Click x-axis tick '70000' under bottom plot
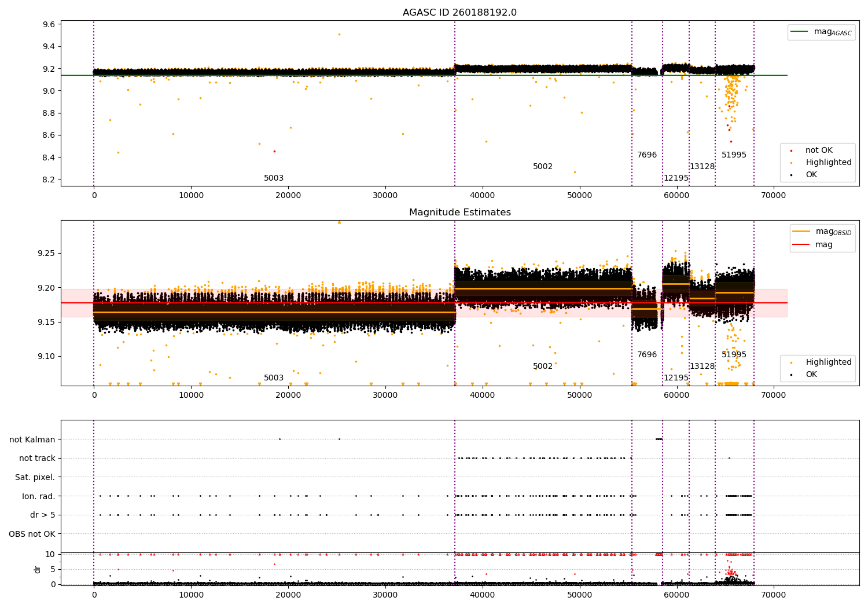Screen dimensions: 868x608 point(774,595)
